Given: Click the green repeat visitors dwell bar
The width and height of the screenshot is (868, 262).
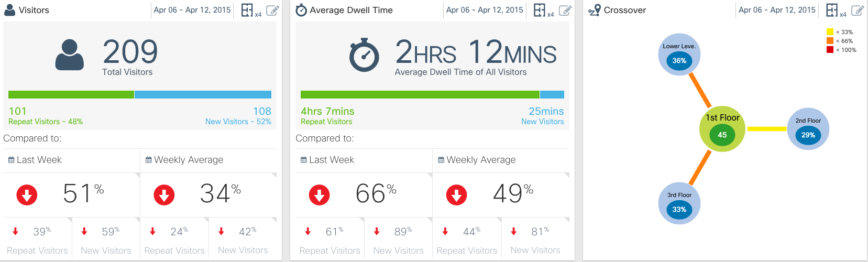Looking at the screenshot, I should (420, 95).
